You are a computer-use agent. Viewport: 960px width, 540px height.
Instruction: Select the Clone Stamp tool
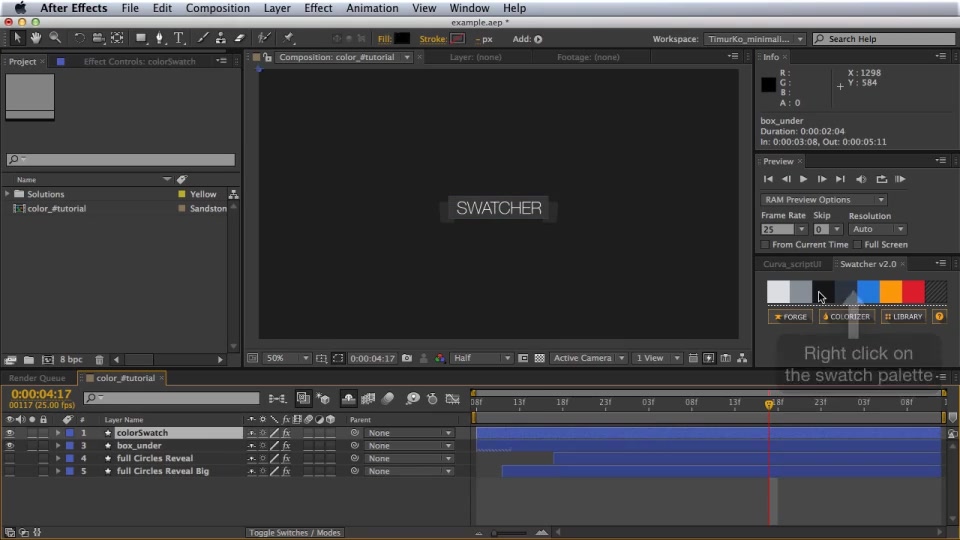(x=220, y=38)
